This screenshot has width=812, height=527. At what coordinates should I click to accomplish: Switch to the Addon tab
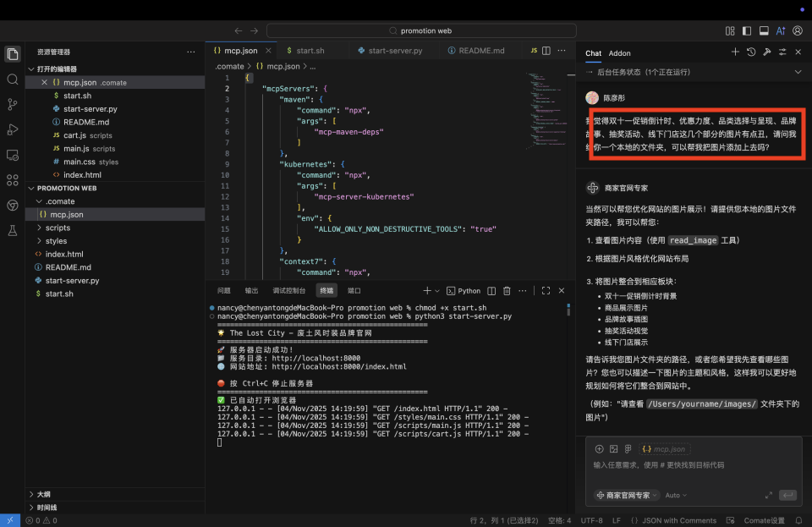tap(619, 53)
